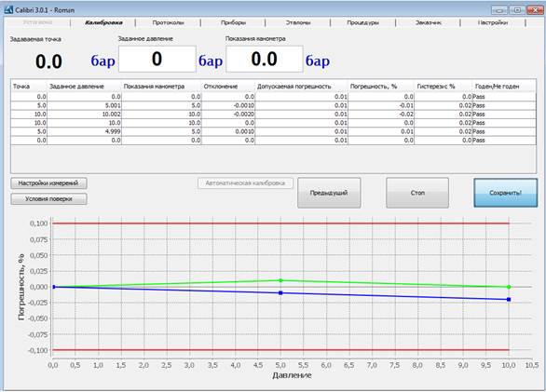546x392 pixels.
Task: Select the Калибровка tab
Action: coord(103,22)
